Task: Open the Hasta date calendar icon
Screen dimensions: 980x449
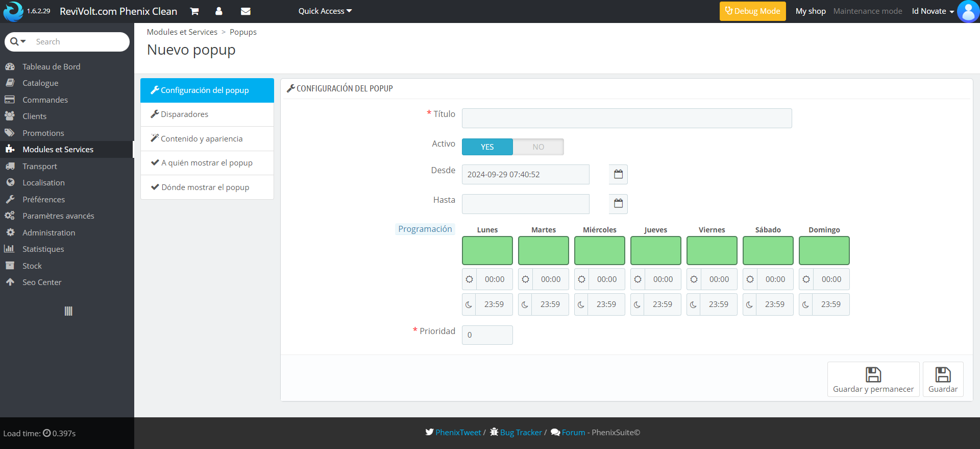Action: point(618,204)
